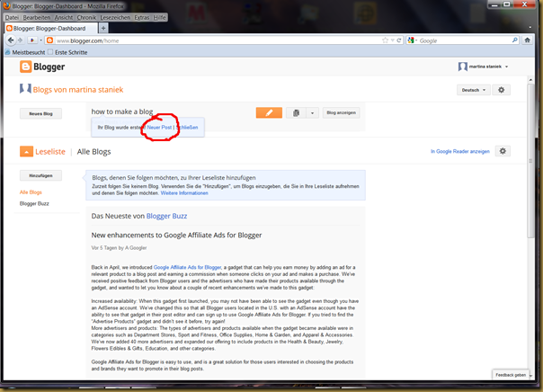Open the history dropdown arrow beside navigation
This screenshot has width=543, height=392.
(40, 40)
